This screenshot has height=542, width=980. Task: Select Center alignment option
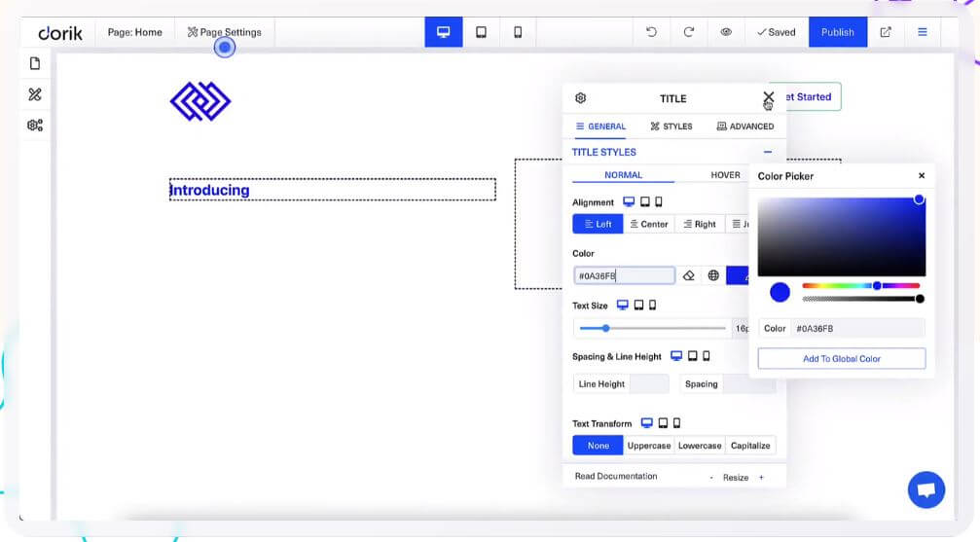648,224
